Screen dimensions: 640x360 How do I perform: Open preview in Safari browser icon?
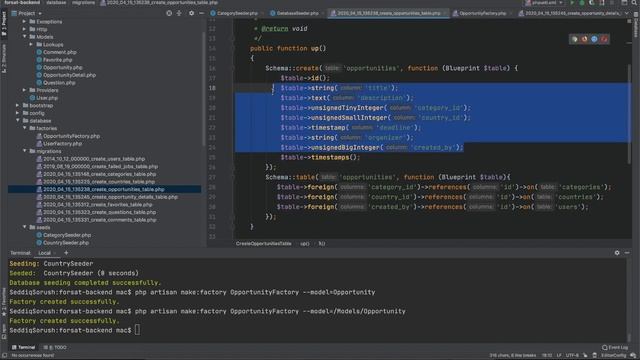[x=594, y=39]
